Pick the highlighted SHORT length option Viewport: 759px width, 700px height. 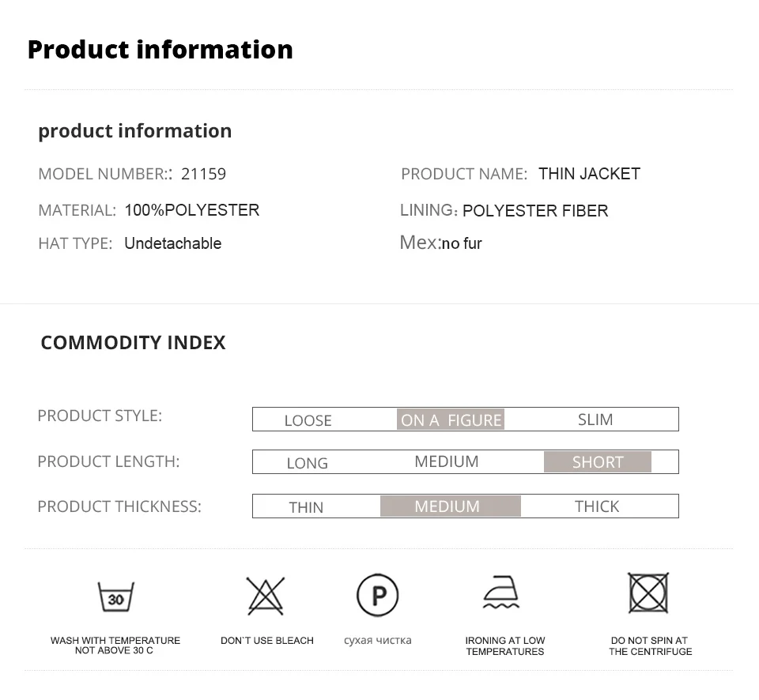click(598, 462)
